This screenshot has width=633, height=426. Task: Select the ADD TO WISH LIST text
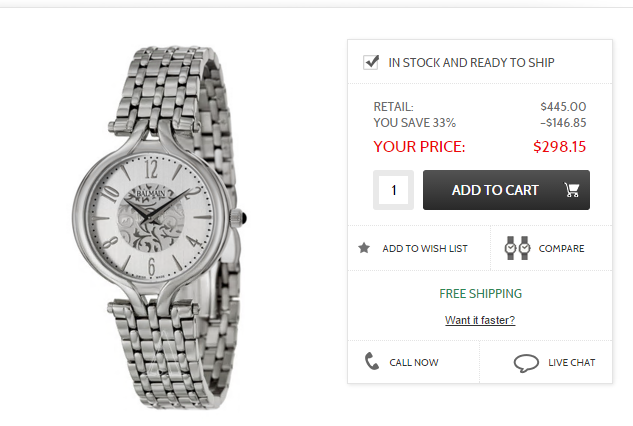click(425, 248)
